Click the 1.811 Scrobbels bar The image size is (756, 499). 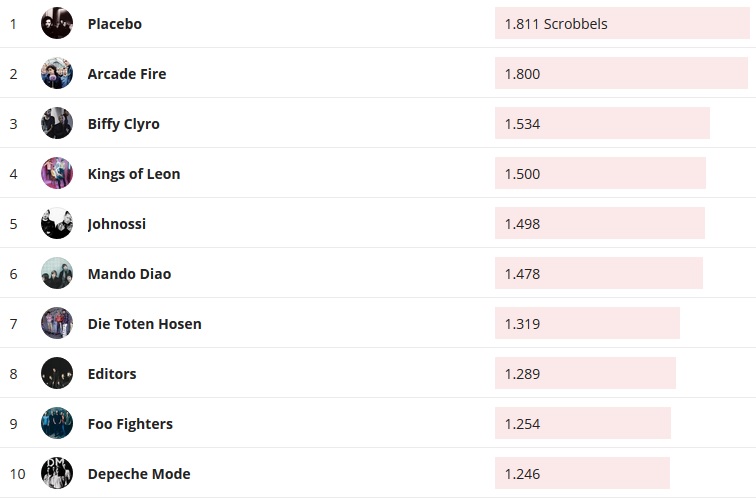[621, 23]
